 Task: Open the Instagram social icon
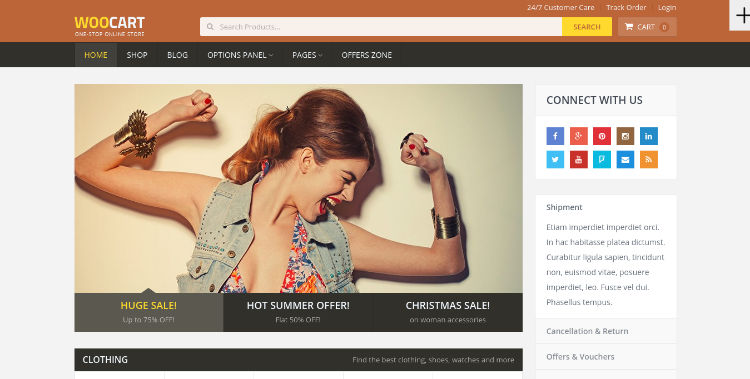click(x=625, y=136)
